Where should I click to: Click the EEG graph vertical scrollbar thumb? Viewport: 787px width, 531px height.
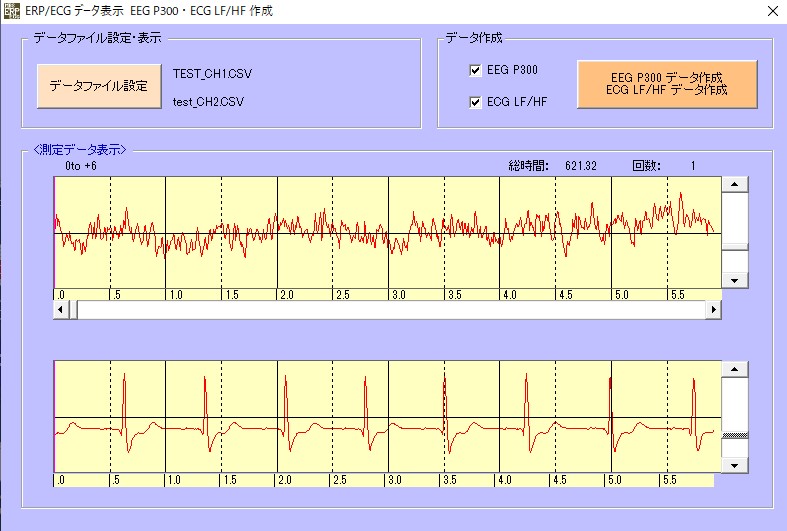click(736, 246)
